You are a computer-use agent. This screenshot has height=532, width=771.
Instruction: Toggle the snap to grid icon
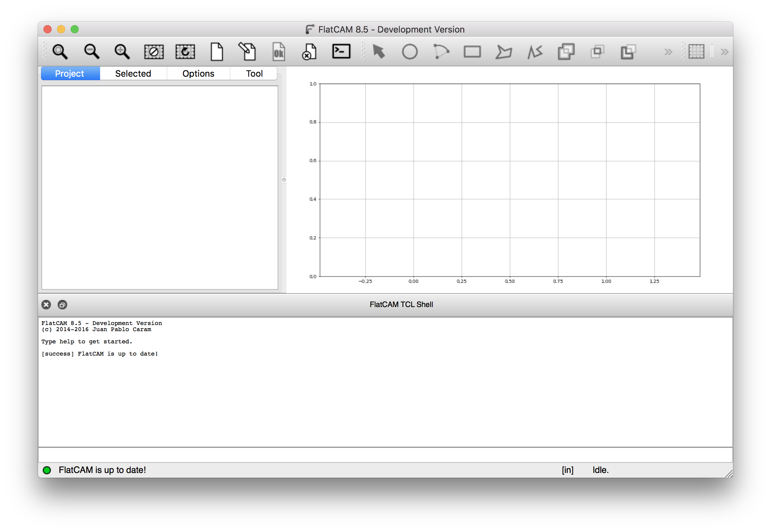point(696,52)
